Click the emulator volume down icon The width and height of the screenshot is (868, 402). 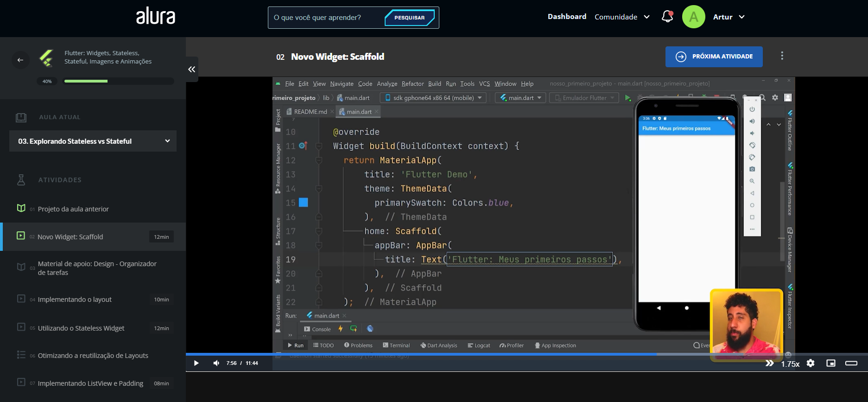pyautogui.click(x=752, y=133)
